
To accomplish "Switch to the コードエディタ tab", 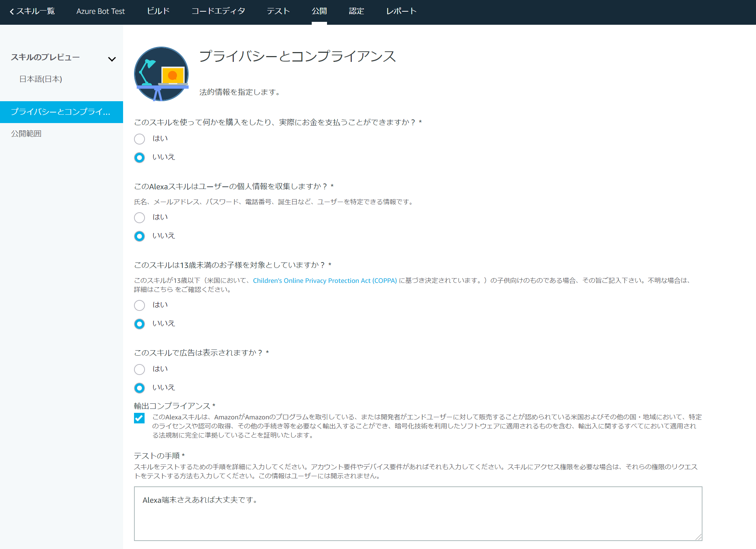I will pos(218,11).
